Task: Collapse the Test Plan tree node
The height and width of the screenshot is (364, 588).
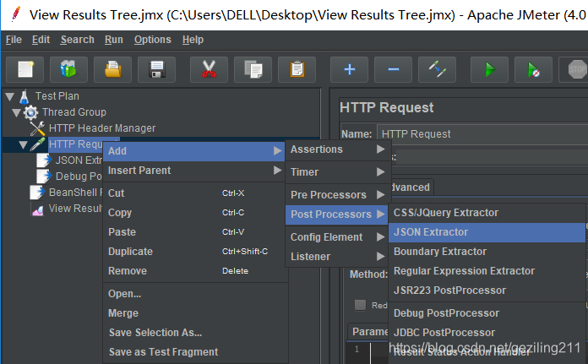Action: coord(10,97)
